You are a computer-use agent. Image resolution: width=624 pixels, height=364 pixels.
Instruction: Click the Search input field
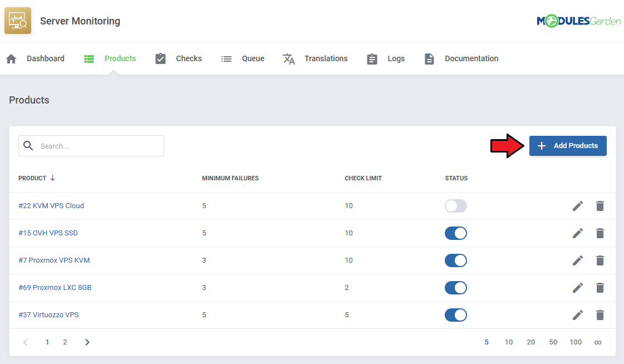tap(91, 146)
